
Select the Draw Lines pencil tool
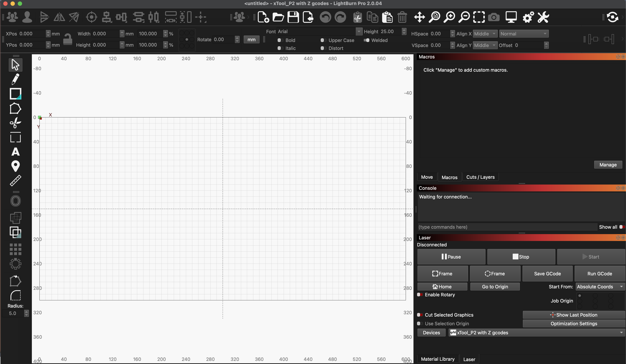15,79
